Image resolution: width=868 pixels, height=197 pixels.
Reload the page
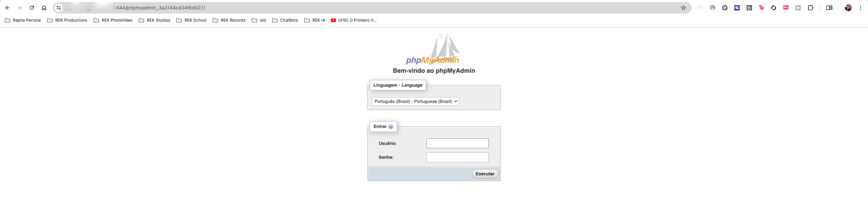click(x=32, y=8)
